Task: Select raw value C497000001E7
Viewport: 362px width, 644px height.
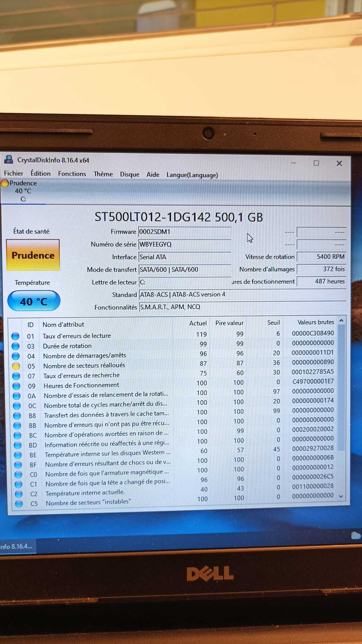Action: point(313,381)
